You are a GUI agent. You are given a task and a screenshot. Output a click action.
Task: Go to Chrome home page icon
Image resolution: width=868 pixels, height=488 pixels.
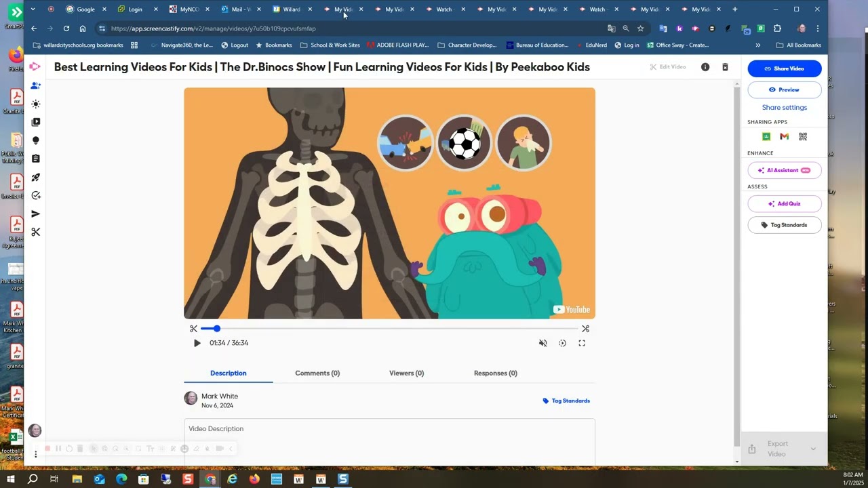[x=83, y=28]
